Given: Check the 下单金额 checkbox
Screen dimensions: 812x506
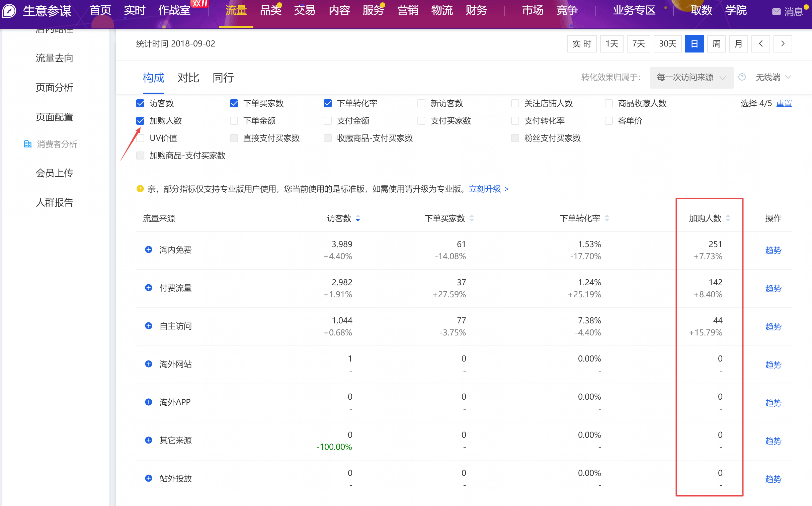Looking at the screenshot, I should point(234,121).
